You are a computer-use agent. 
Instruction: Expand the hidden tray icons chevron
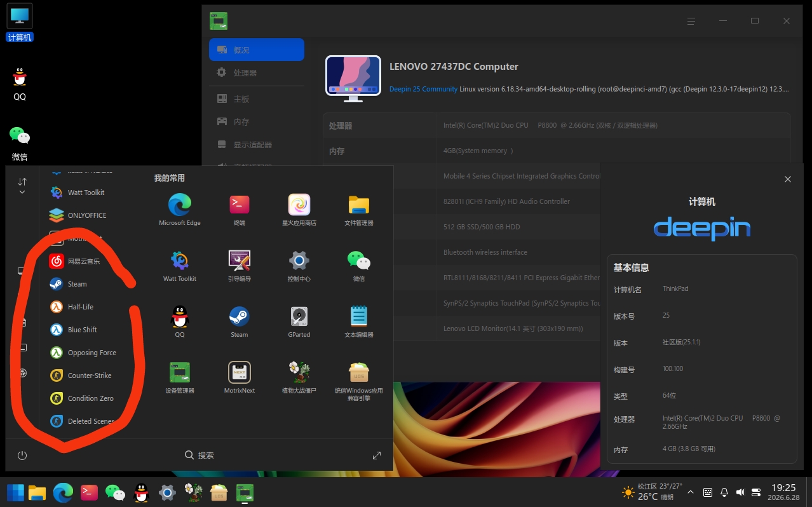point(691,492)
